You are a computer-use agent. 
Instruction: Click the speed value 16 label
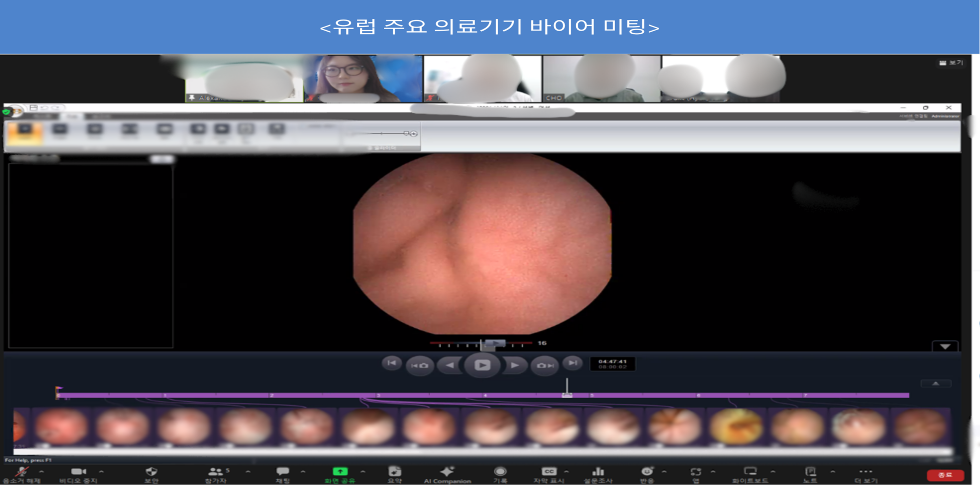pyautogui.click(x=542, y=343)
